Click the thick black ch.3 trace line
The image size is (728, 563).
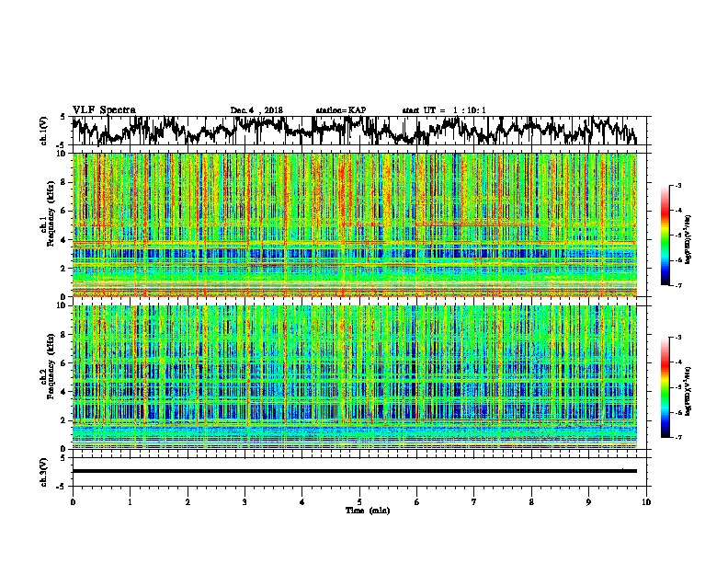tap(355, 471)
